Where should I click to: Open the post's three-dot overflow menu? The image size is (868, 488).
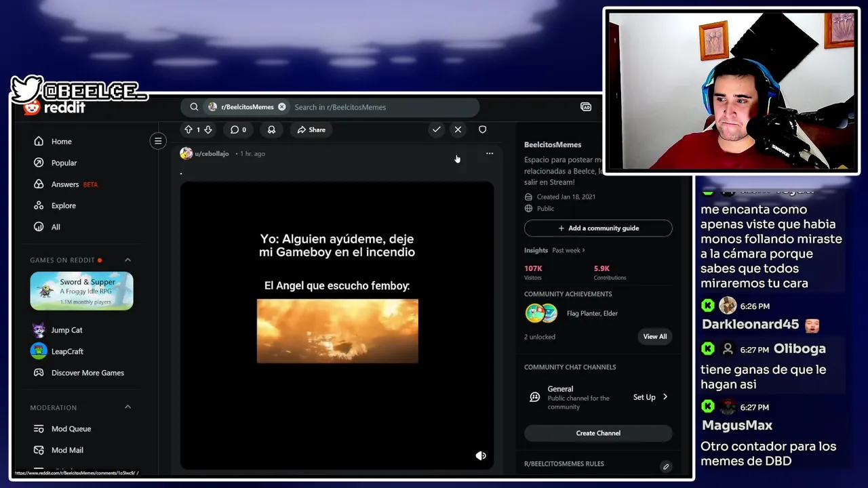point(490,154)
